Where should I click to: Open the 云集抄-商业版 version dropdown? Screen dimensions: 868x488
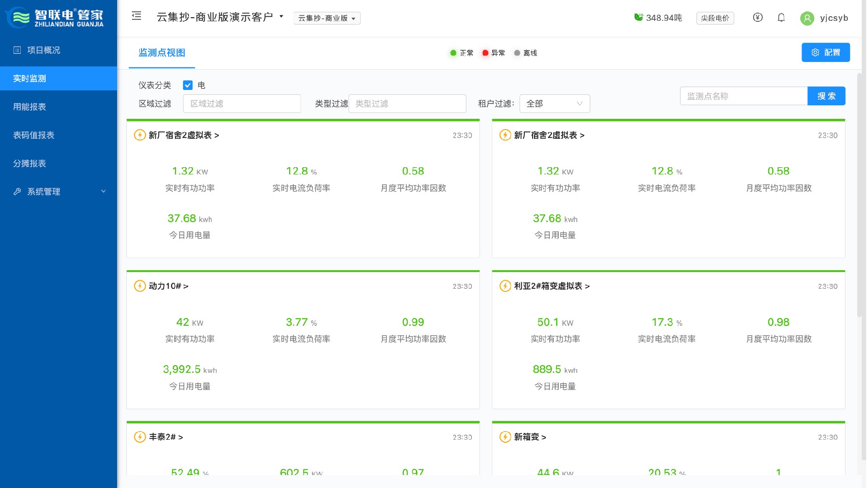[327, 18]
